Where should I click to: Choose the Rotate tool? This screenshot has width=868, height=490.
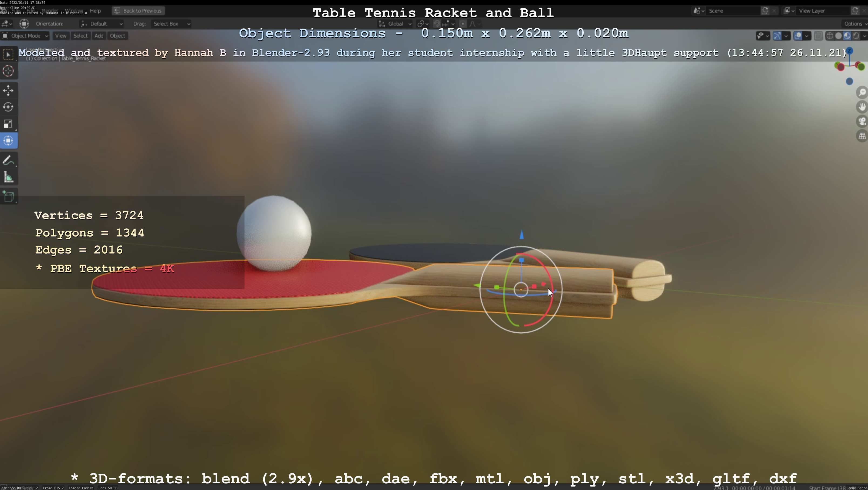[x=8, y=107]
